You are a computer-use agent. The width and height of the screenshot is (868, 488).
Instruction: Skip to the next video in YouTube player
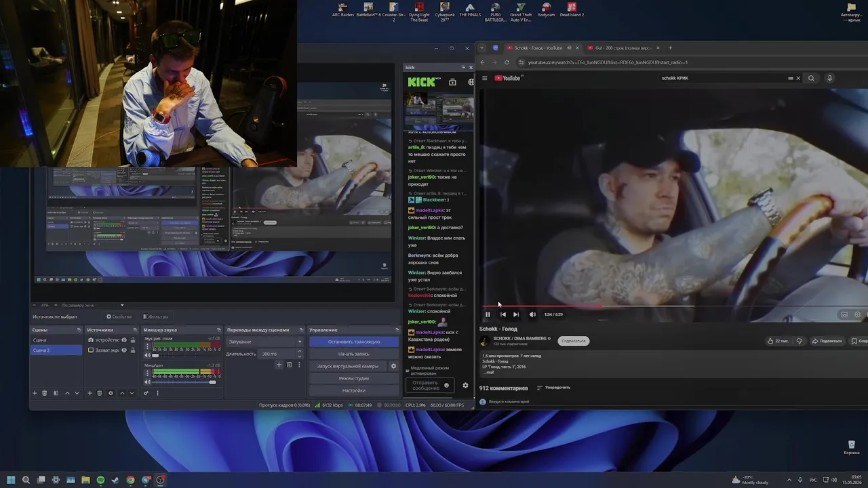click(x=516, y=314)
